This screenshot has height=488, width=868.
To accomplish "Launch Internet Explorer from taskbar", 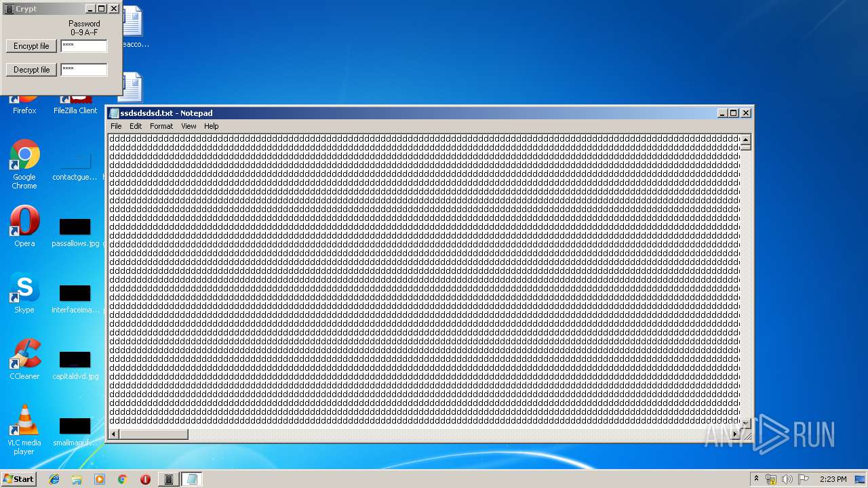I will [54, 479].
